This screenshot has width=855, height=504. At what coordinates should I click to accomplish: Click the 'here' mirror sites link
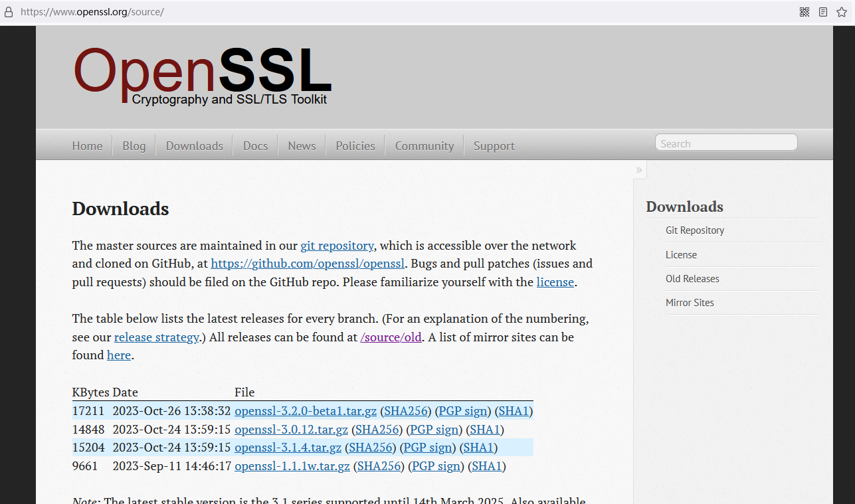[119, 355]
